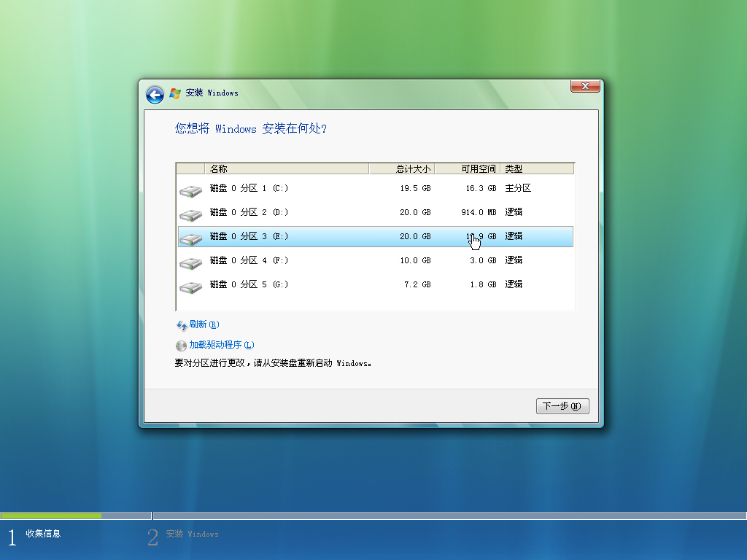Click the 914.0 MB free space cell
The image size is (747, 560).
click(479, 212)
